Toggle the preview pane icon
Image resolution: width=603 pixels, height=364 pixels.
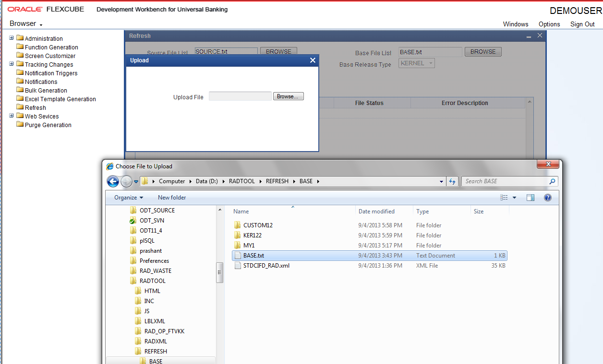tap(531, 198)
